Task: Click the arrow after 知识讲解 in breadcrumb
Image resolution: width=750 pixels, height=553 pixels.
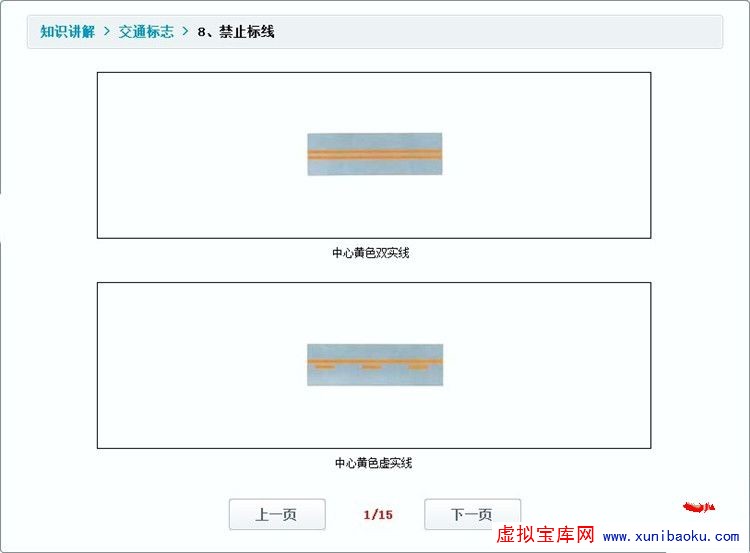Action: [x=107, y=32]
